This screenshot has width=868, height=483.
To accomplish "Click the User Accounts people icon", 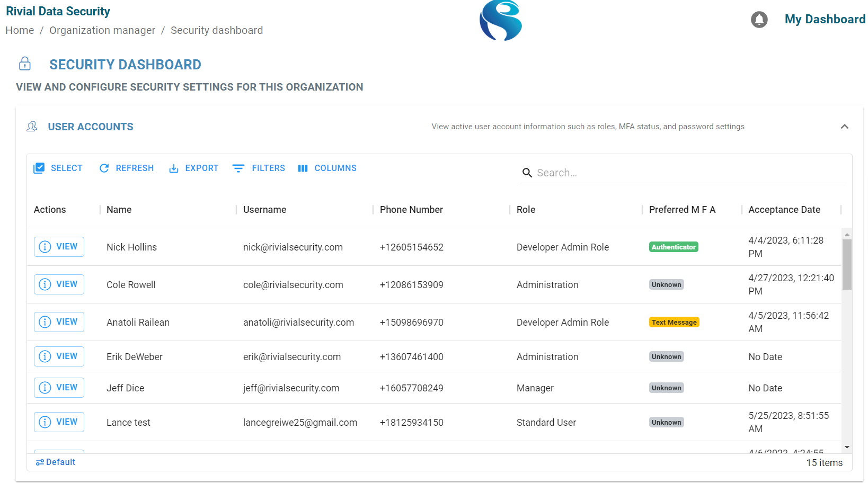I will click(32, 127).
